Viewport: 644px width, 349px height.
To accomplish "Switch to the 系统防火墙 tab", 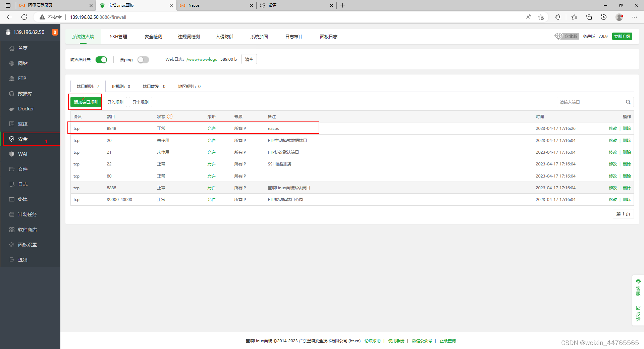I will coord(83,37).
